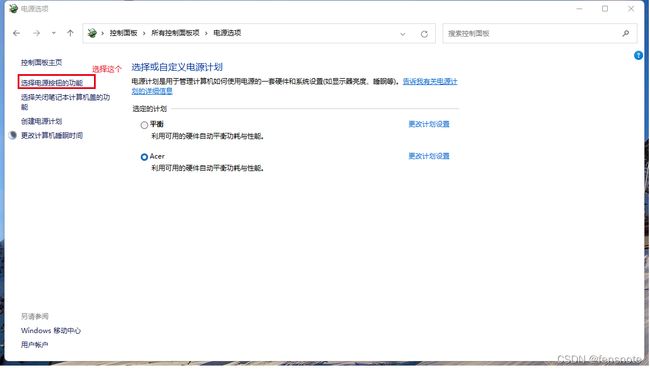This screenshot has width=650, height=369.
Task: Change plan settings for Acer
Action: click(429, 156)
